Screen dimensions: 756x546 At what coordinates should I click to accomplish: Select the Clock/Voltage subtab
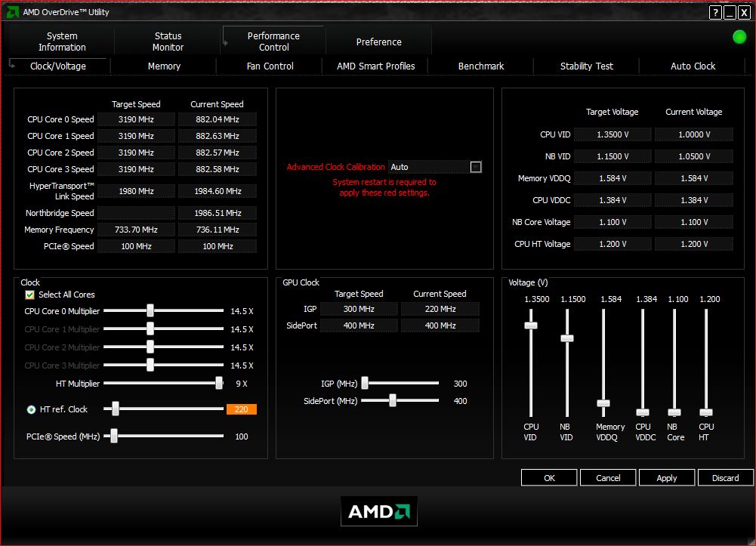pyautogui.click(x=58, y=66)
